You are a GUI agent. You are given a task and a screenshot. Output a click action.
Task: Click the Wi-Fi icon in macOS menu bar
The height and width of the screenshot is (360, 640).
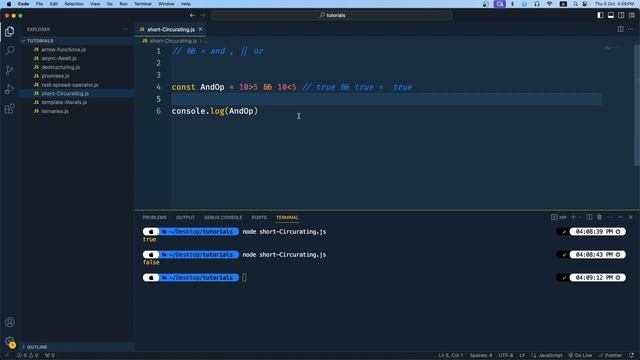(x=549, y=4)
